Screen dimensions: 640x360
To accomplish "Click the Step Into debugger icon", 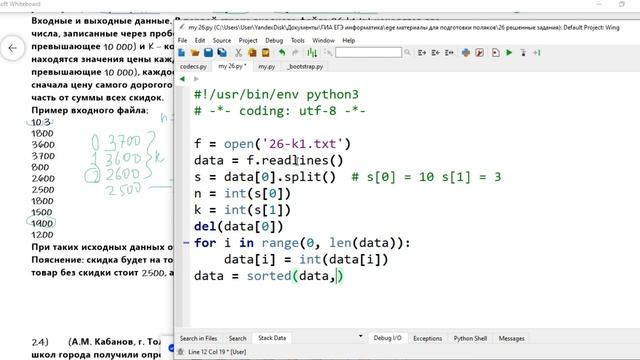I will coord(523,52).
